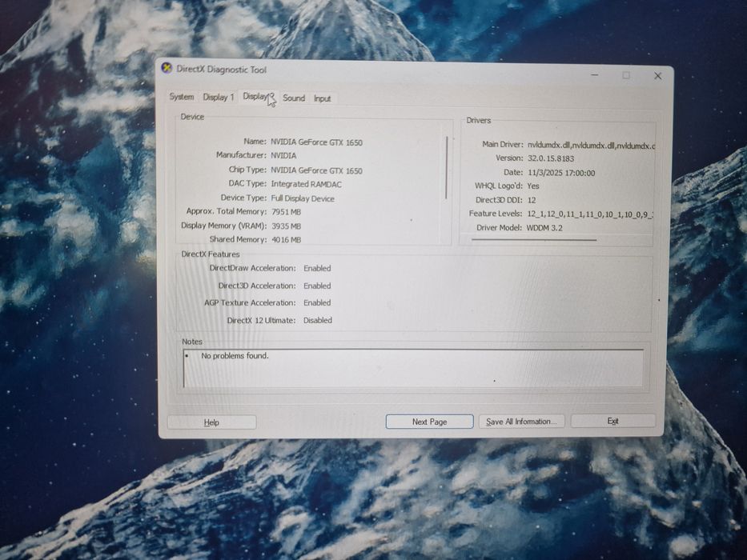Viewport: 747px width, 560px height.
Task: Open the Input tab
Action: [322, 98]
